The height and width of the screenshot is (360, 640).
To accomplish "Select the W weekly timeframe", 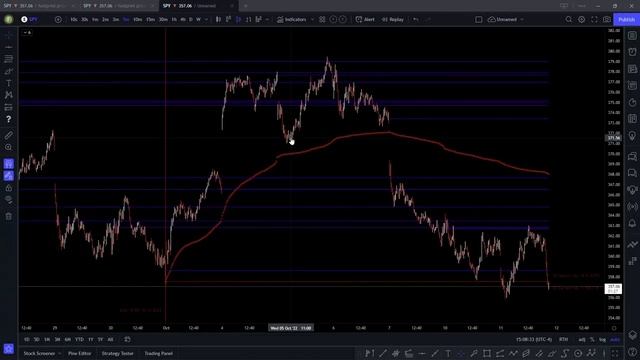I will click(x=198, y=19).
